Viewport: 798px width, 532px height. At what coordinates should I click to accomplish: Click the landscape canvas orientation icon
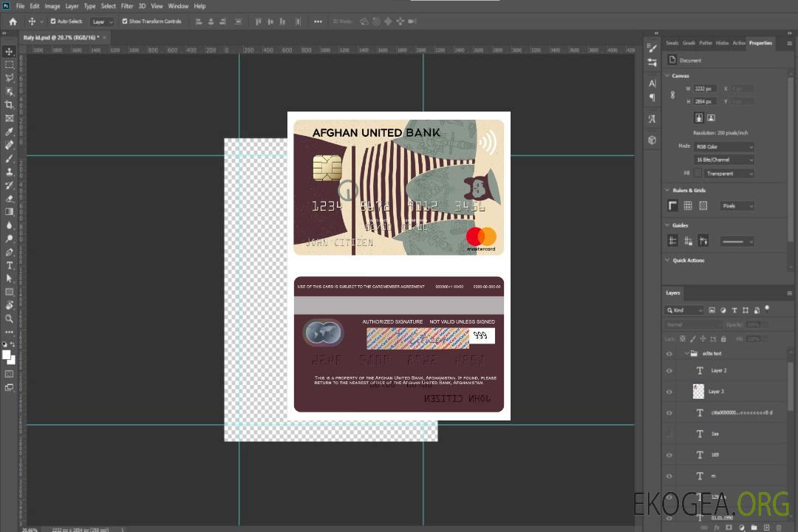[711, 117]
